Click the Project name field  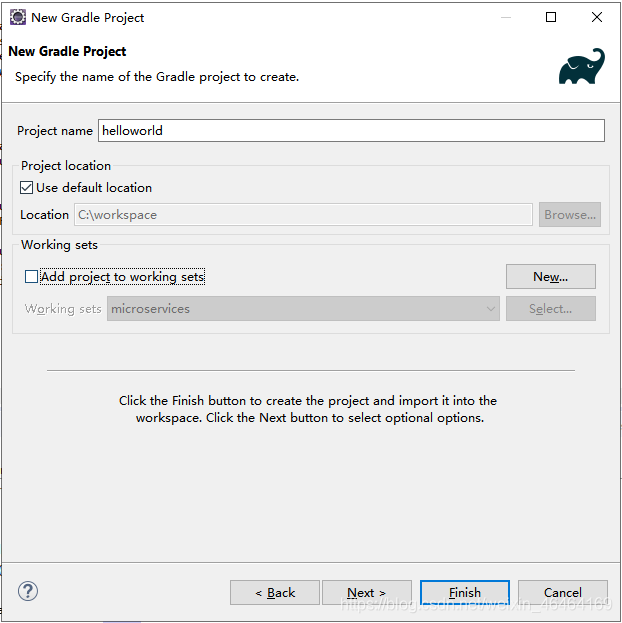coord(351,130)
